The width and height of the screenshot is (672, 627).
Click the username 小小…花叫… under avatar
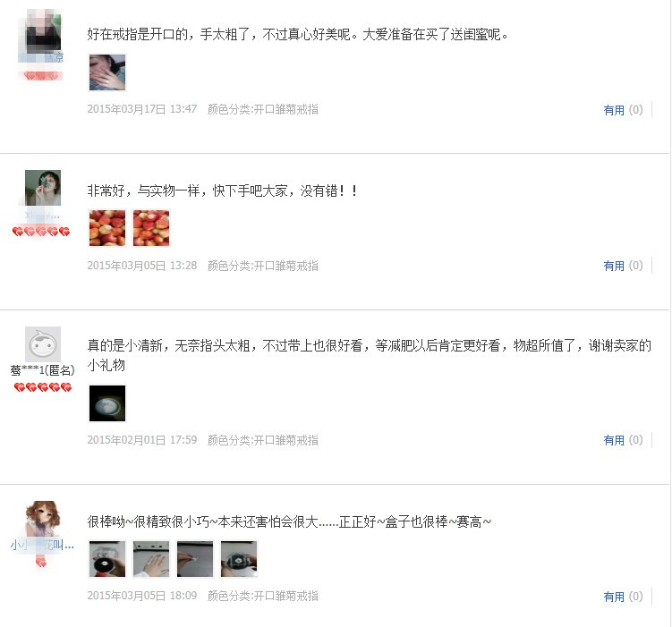42,546
